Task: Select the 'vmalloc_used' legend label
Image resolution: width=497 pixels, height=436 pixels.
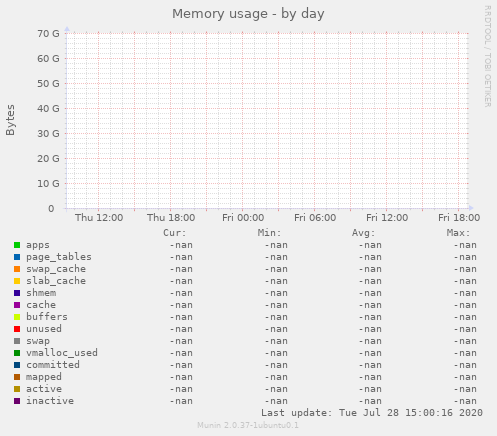Action: coord(62,353)
